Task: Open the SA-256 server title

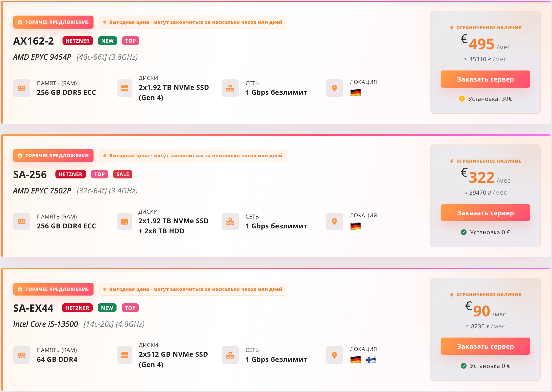Action: pyautogui.click(x=30, y=174)
